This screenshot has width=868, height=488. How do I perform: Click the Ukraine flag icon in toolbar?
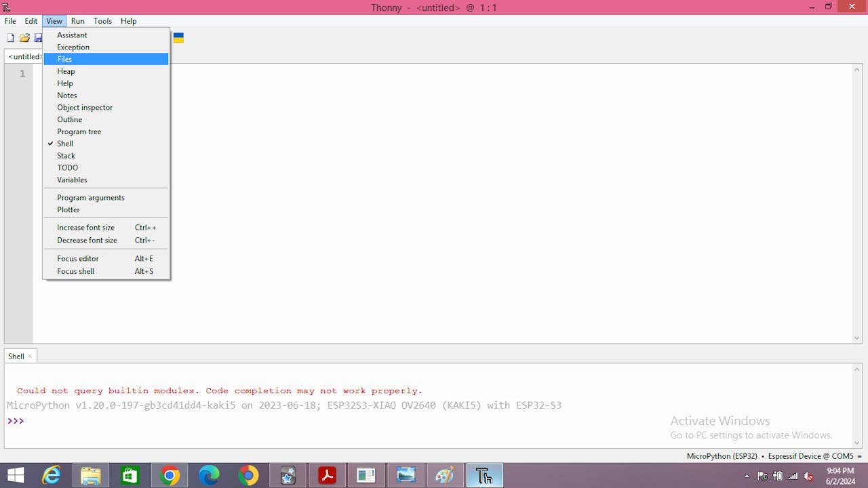coord(178,38)
